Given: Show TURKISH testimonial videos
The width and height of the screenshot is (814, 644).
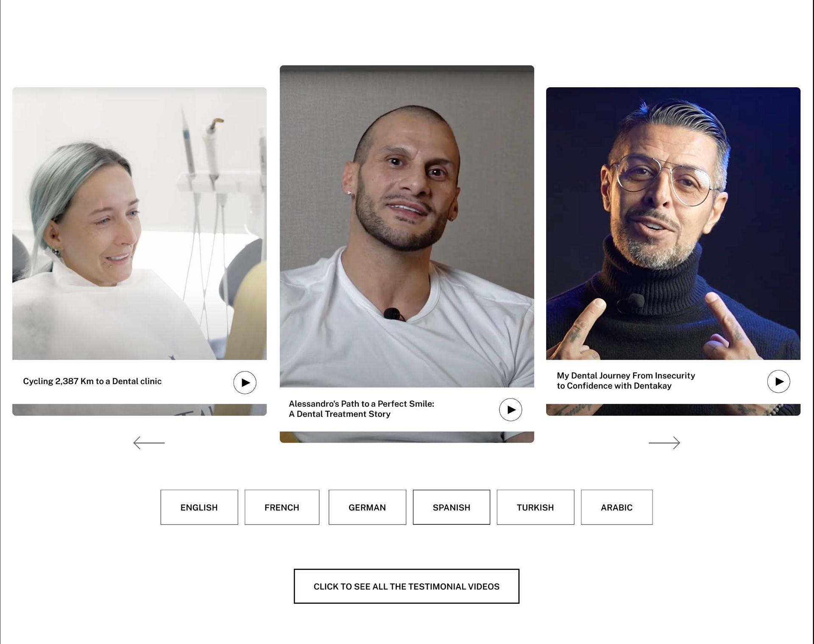Looking at the screenshot, I should [535, 507].
